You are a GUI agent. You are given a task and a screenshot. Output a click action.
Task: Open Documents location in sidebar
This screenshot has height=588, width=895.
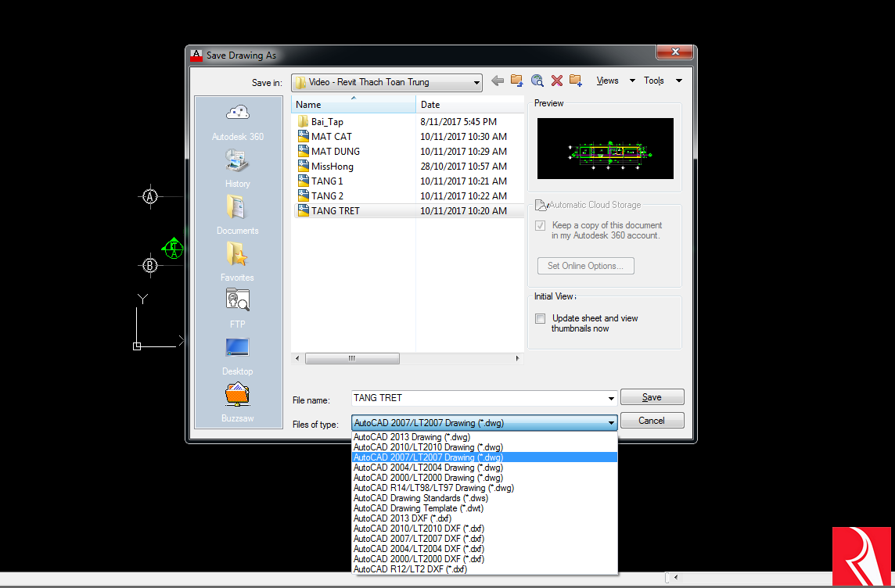tap(238, 214)
